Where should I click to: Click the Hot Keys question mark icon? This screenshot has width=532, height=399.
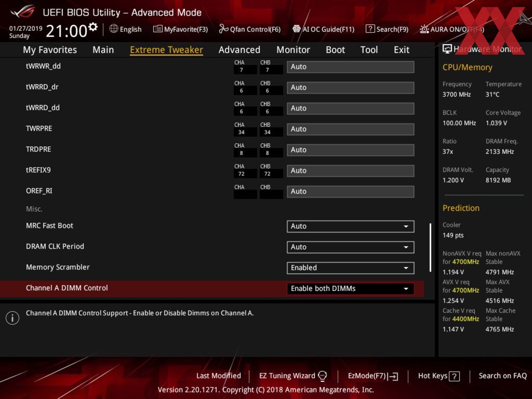454,376
